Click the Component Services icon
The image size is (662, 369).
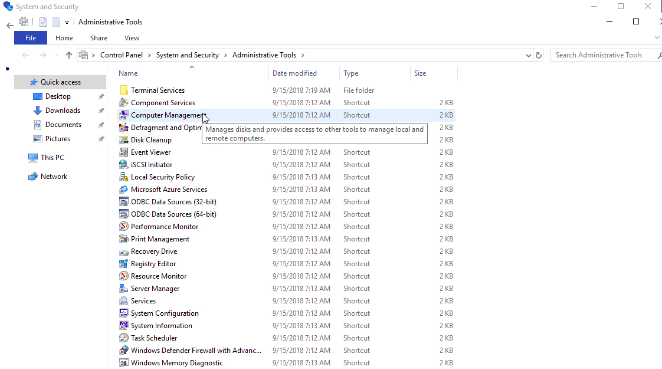pos(123,103)
